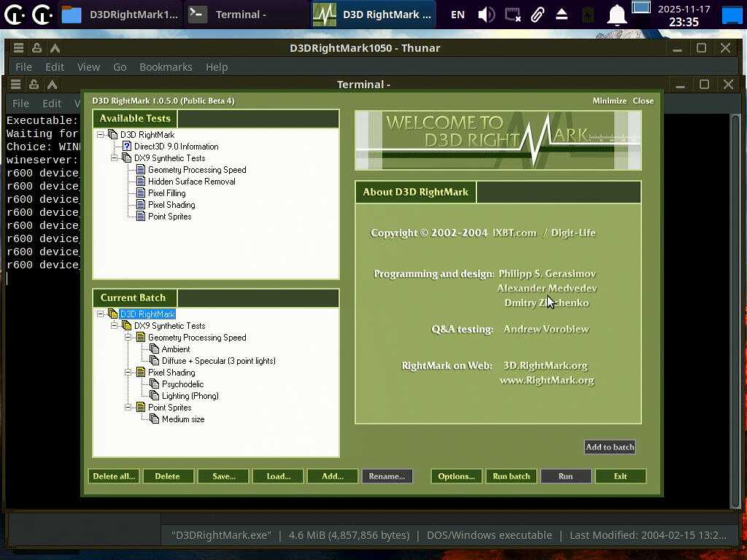This screenshot has height=560, width=747.
Task: Click the Pixel Filling page icon
Action: 141,192
